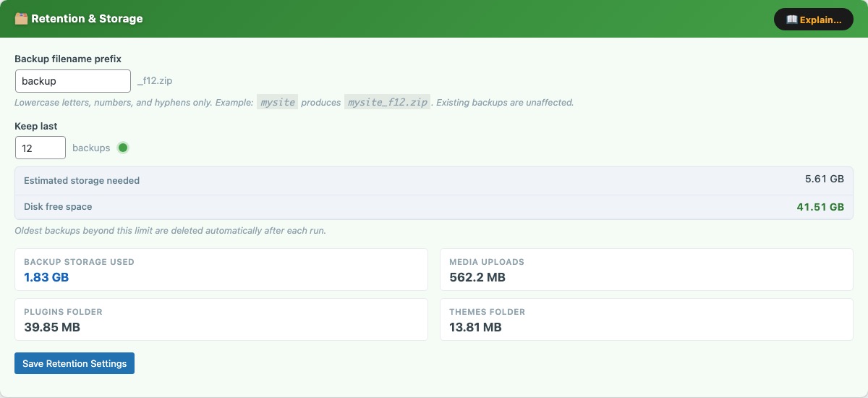Click the 41.51 GB free space value
The width and height of the screenshot is (868, 398).
tap(820, 206)
